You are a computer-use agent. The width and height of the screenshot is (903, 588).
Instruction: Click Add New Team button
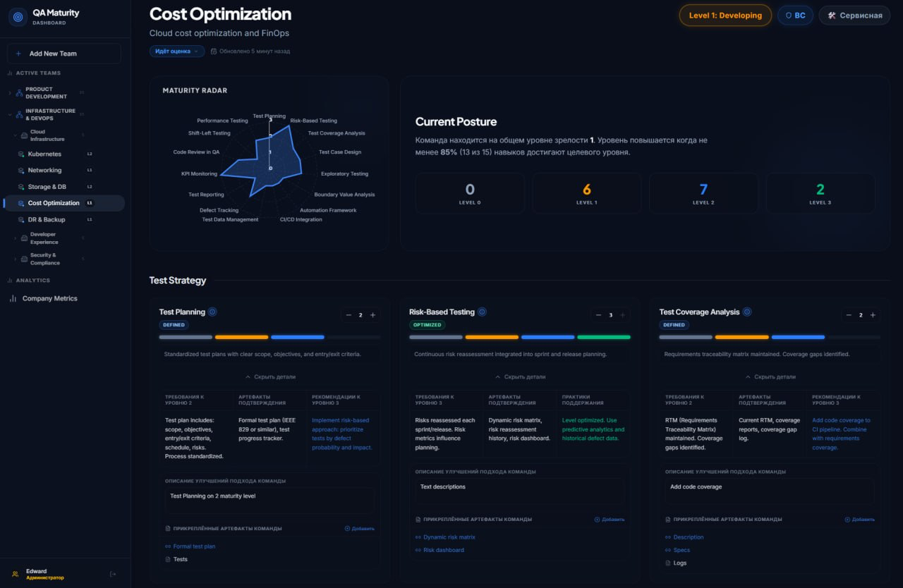[64, 54]
